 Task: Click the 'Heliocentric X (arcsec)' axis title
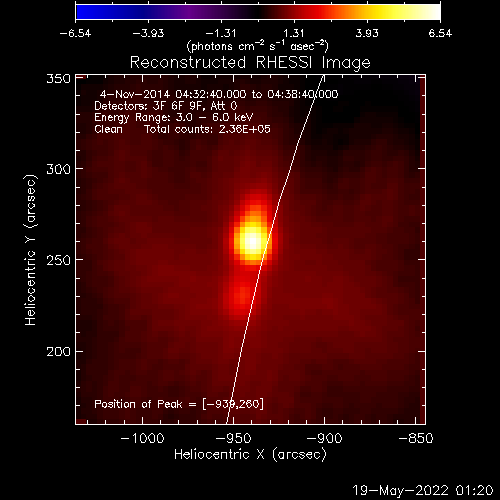pos(250,454)
